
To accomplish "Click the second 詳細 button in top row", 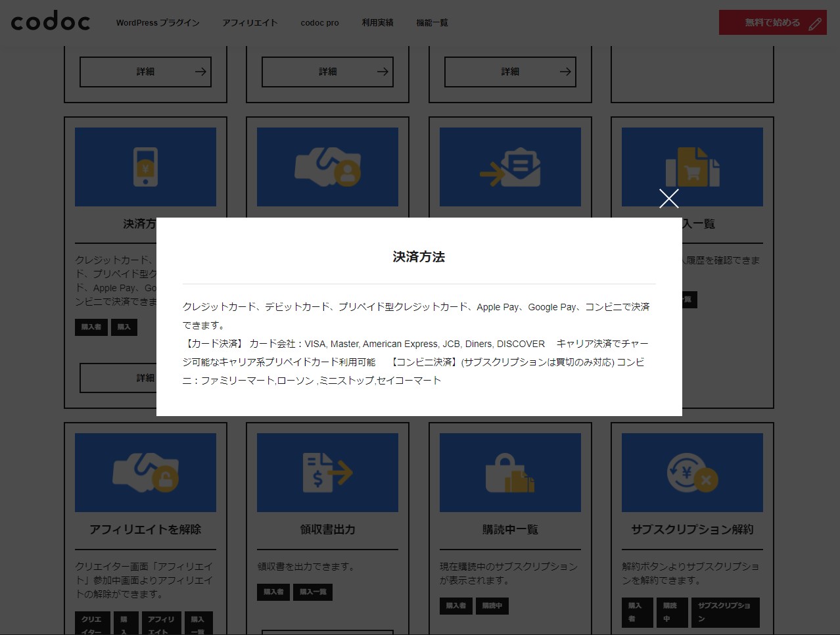I will point(327,72).
